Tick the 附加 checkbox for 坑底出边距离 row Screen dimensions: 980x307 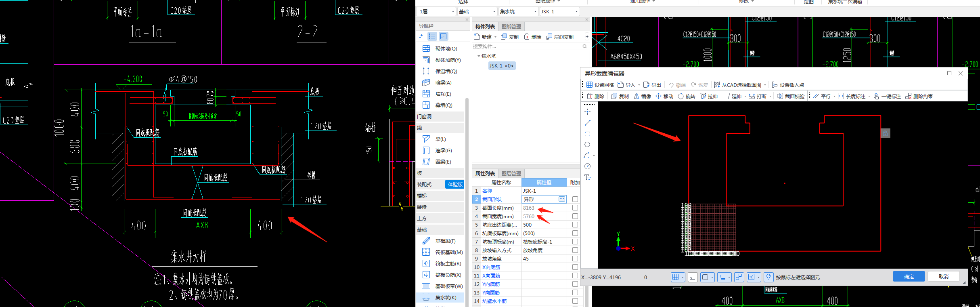coord(575,225)
